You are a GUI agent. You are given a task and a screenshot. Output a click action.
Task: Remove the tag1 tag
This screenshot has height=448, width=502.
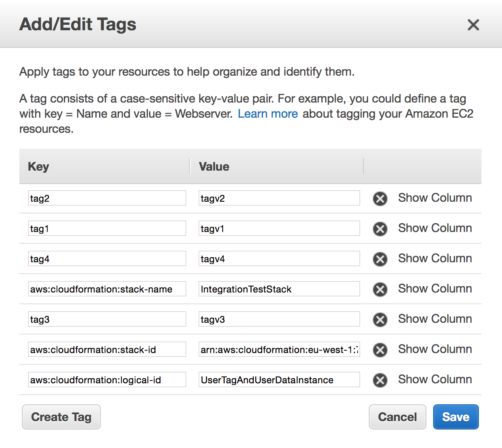[380, 229]
